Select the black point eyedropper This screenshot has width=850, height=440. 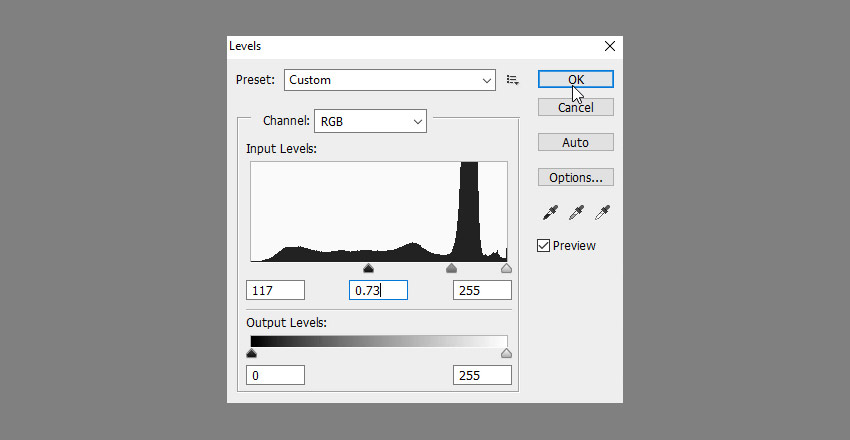click(550, 212)
